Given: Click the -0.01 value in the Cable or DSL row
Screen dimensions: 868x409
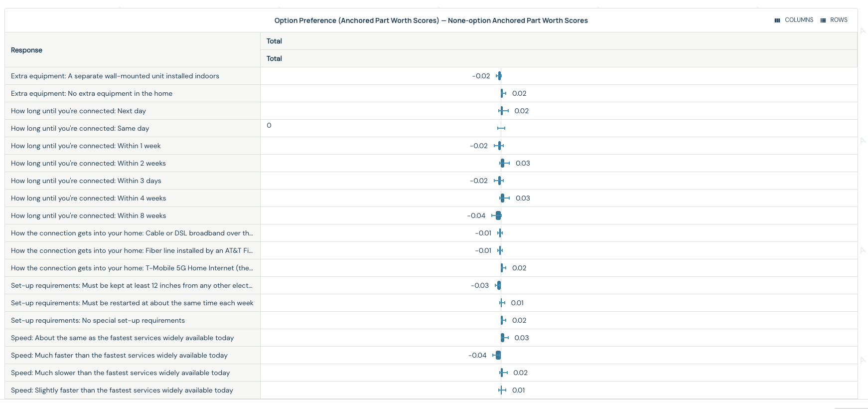Looking at the screenshot, I should tap(483, 233).
